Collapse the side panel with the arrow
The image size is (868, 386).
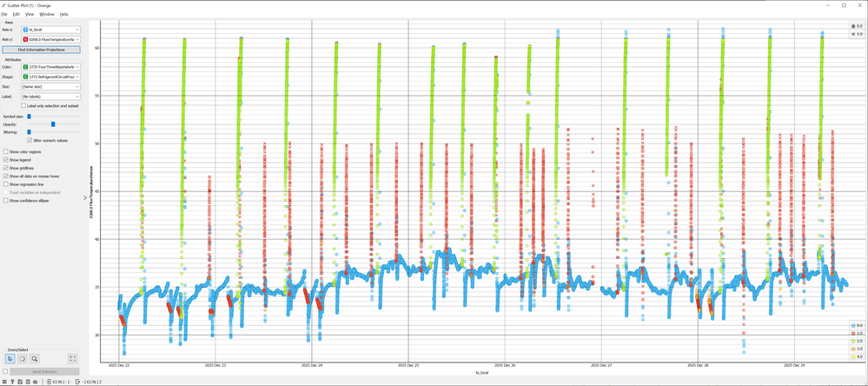pos(84,198)
